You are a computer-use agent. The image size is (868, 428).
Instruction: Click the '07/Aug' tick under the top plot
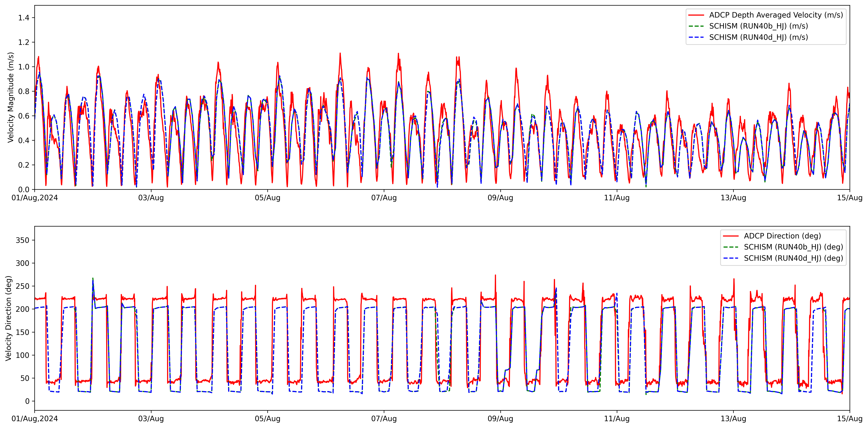(384, 198)
